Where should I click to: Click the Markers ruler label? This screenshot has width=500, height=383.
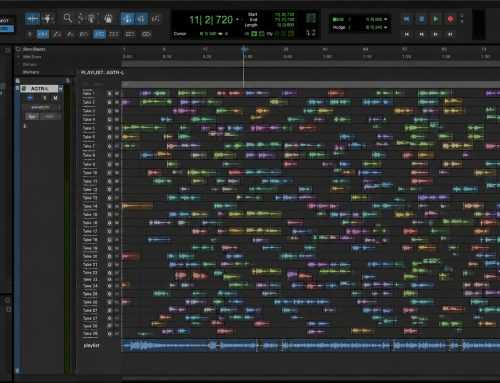point(31,72)
